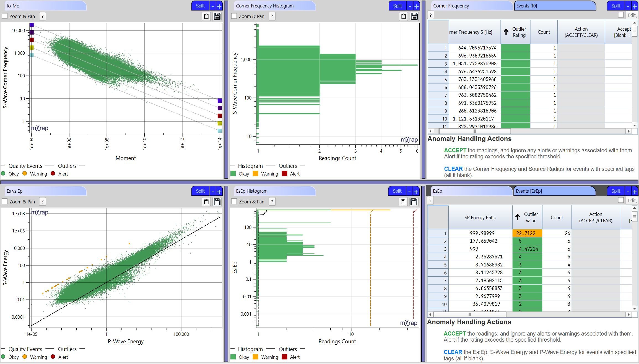639x364 pixels.
Task: Enable Zoom & Pan on Corner Frequency Histogram
Action: click(234, 16)
